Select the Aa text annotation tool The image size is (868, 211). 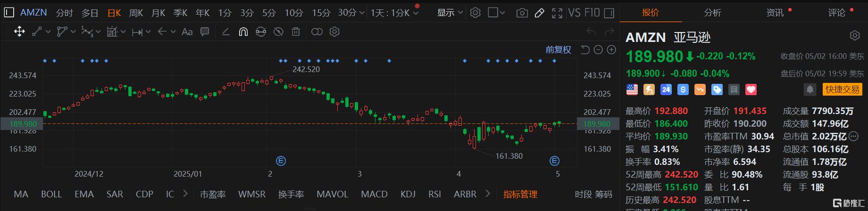point(187,32)
